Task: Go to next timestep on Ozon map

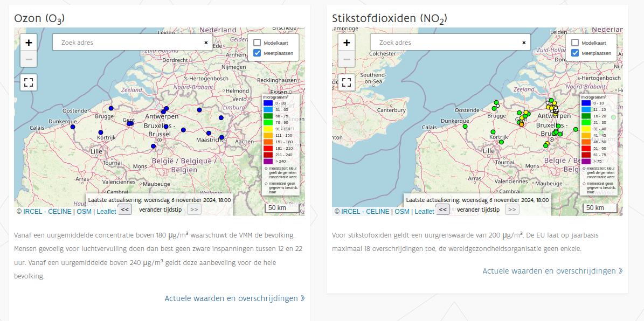Action: click(194, 210)
